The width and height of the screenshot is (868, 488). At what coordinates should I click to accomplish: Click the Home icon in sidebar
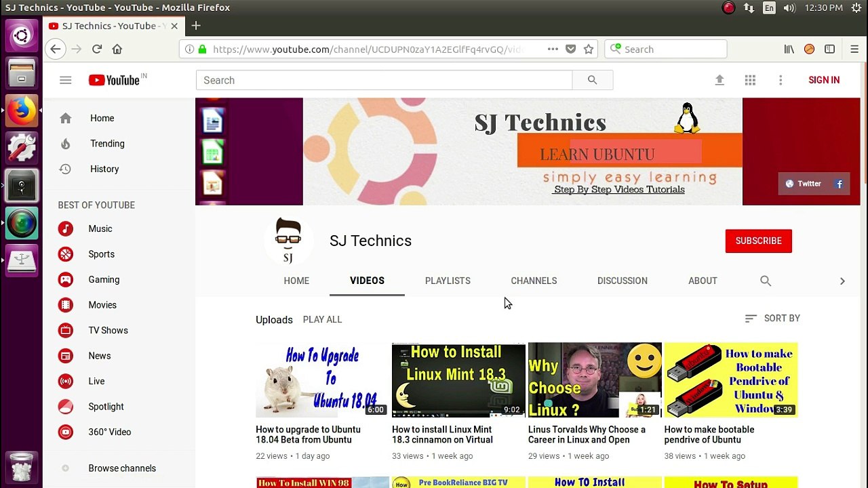65,118
